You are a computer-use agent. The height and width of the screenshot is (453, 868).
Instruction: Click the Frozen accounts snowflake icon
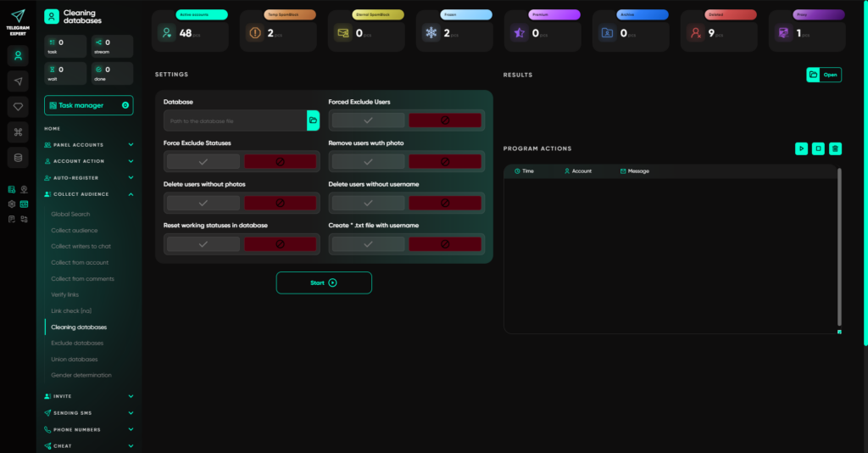pyautogui.click(x=431, y=33)
